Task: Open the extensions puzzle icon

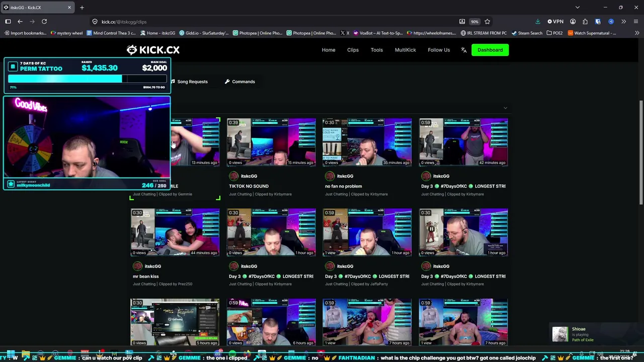Action: 585,22
